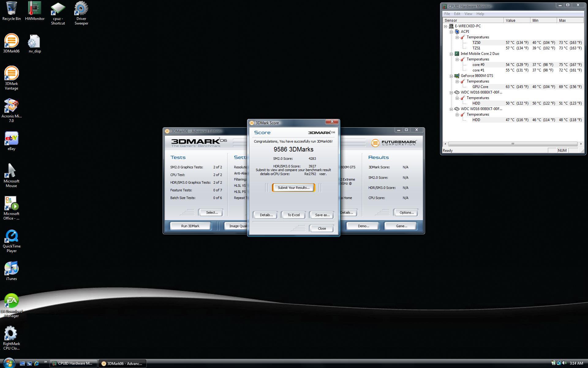This screenshot has width=588, height=368.
Task: Collapse the Intel Mobile Core 2 Duo node
Action: coord(451,54)
